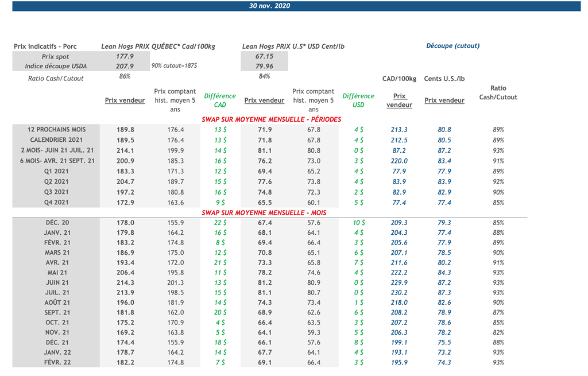Click the 30 nov. 2020 date banner
The width and height of the screenshot is (588, 376).
coord(269,6)
